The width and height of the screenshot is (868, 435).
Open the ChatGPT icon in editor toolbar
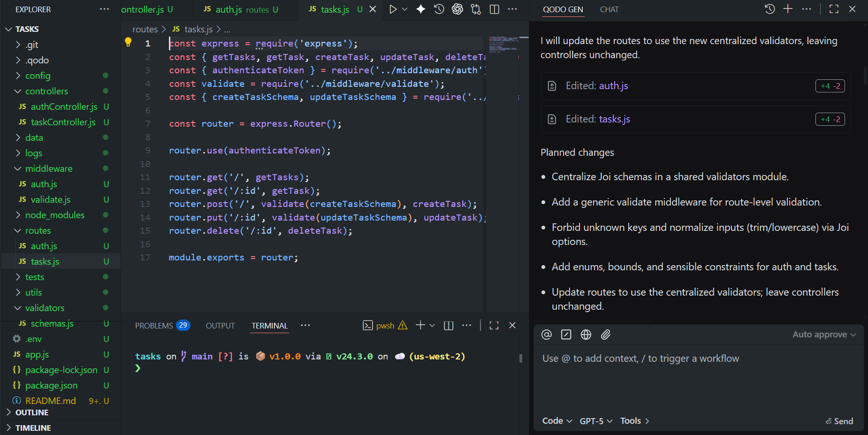point(457,9)
